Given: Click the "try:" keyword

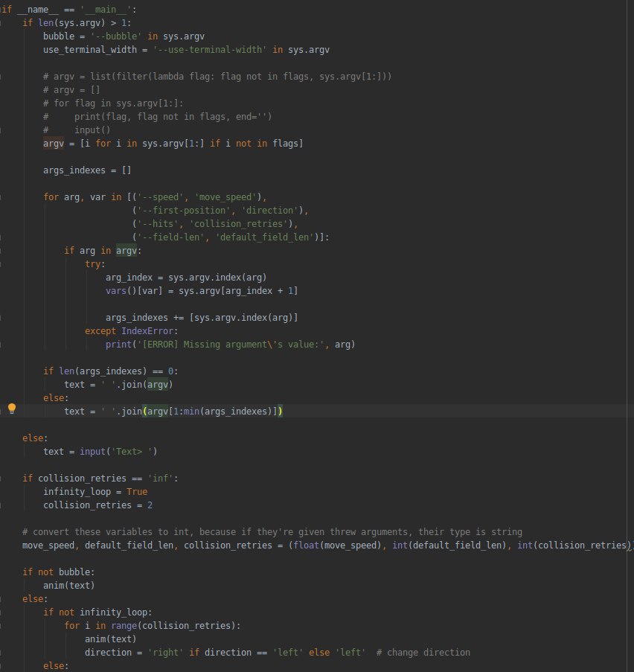Looking at the screenshot, I should tap(95, 264).
